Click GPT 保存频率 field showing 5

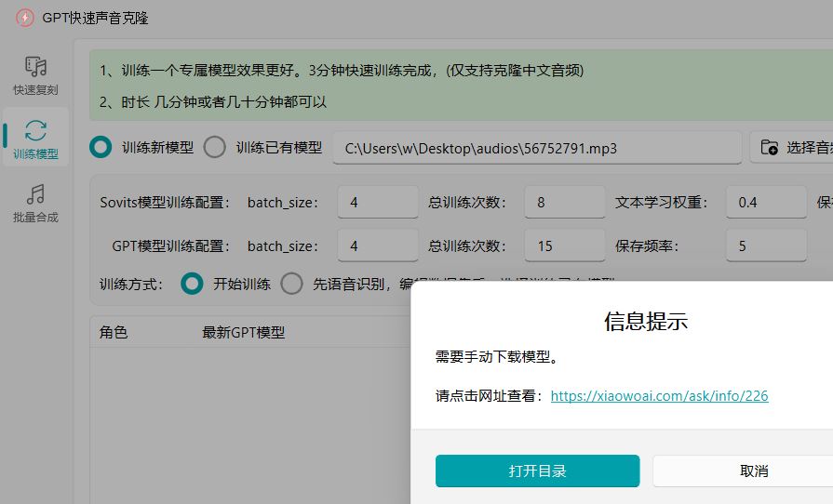765,245
